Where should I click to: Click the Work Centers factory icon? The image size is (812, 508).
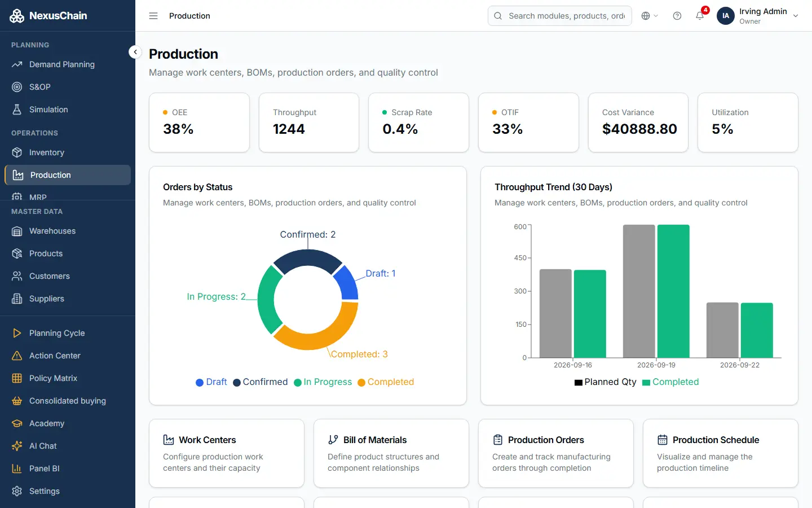(169, 440)
